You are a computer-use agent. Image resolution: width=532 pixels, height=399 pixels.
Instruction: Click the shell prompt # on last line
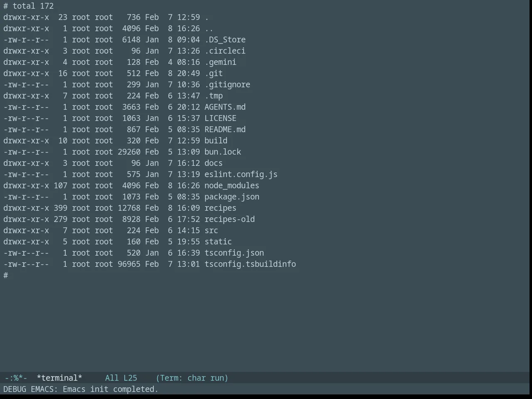[x=6, y=276]
